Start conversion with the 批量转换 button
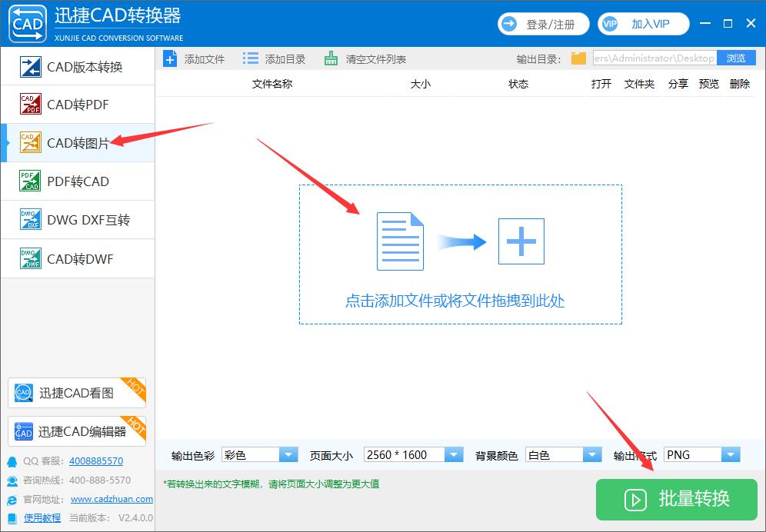766x532 pixels. [x=676, y=500]
